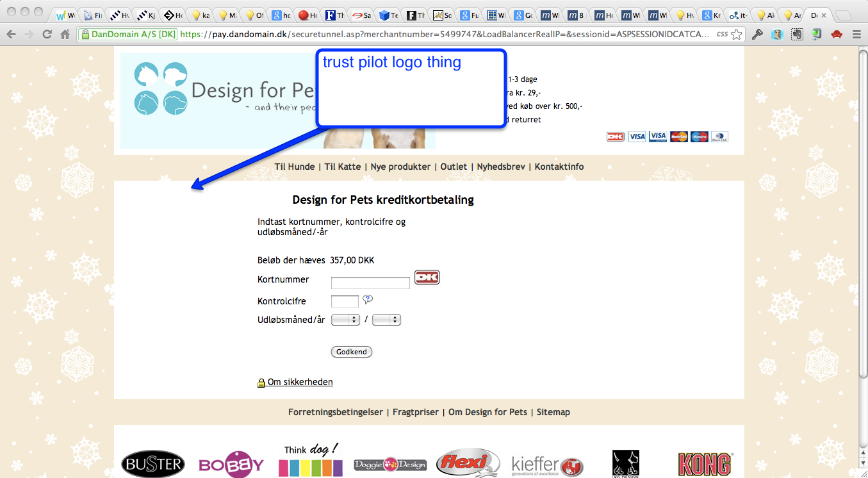Open the expiry year dropdown
The height and width of the screenshot is (478, 868).
[386, 320]
